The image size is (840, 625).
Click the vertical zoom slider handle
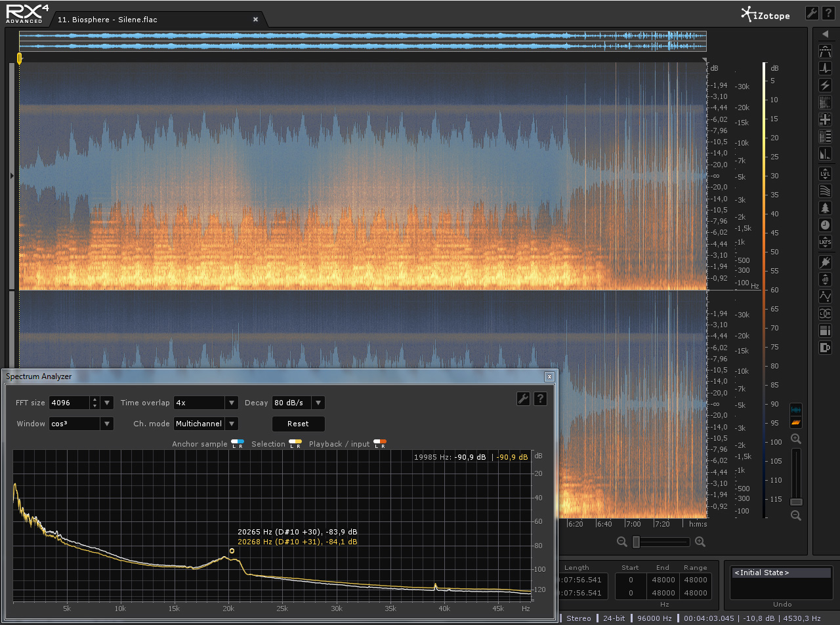pos(796,502)
